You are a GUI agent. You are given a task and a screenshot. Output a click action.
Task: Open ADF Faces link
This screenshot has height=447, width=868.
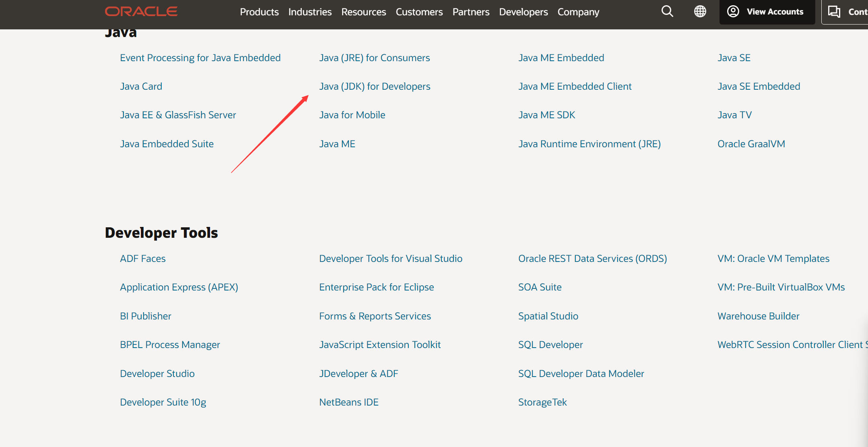(143, 259)
